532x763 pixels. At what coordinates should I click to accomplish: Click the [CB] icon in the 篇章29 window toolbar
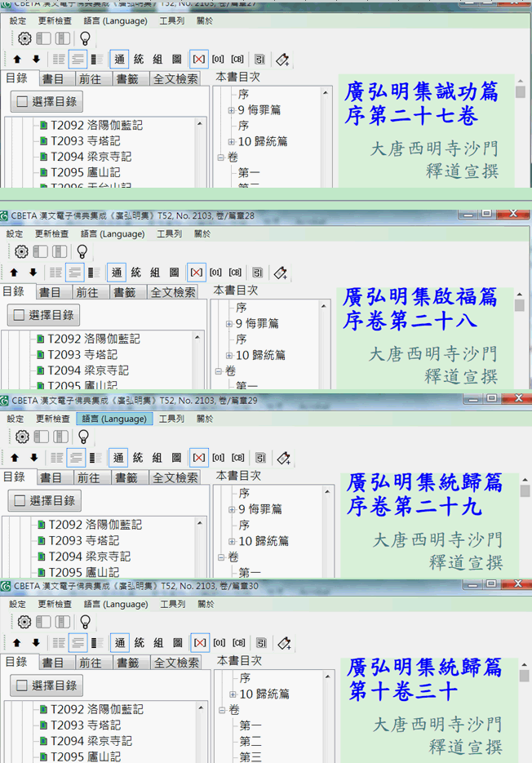[x=237, y=458]
